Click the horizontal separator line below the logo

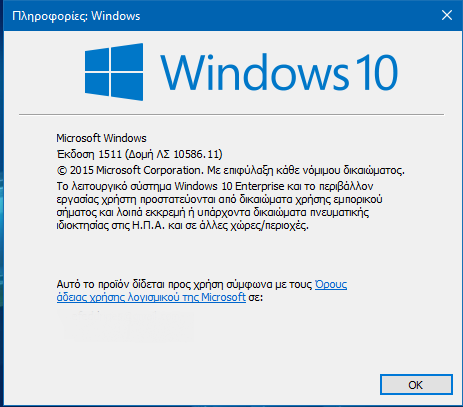pos(231,114)
